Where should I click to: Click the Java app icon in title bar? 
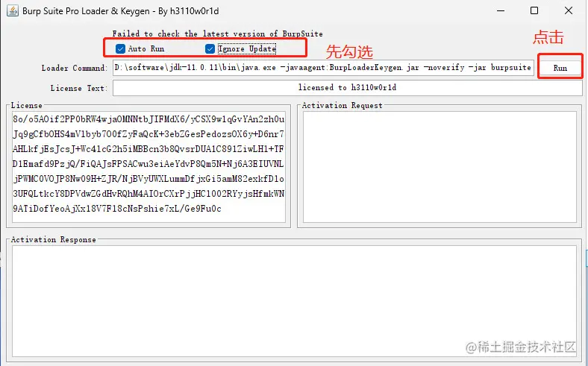(x=13, y=11)
